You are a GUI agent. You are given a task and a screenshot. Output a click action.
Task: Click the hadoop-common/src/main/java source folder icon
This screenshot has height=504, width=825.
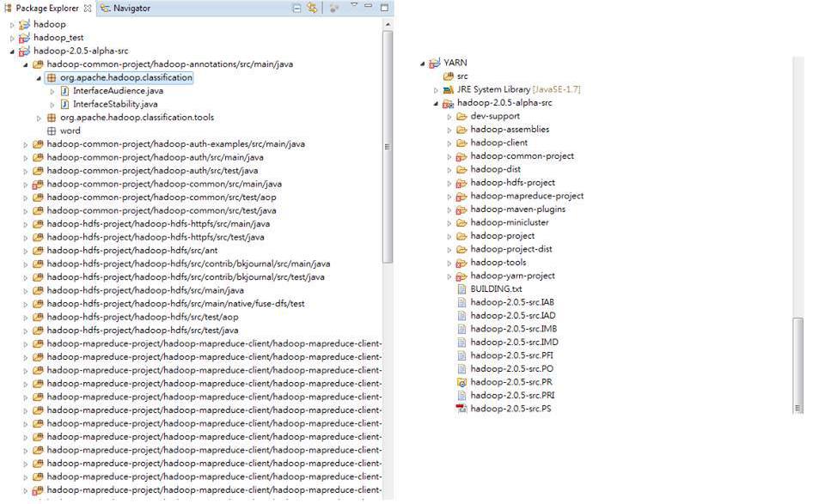(37, 184)
